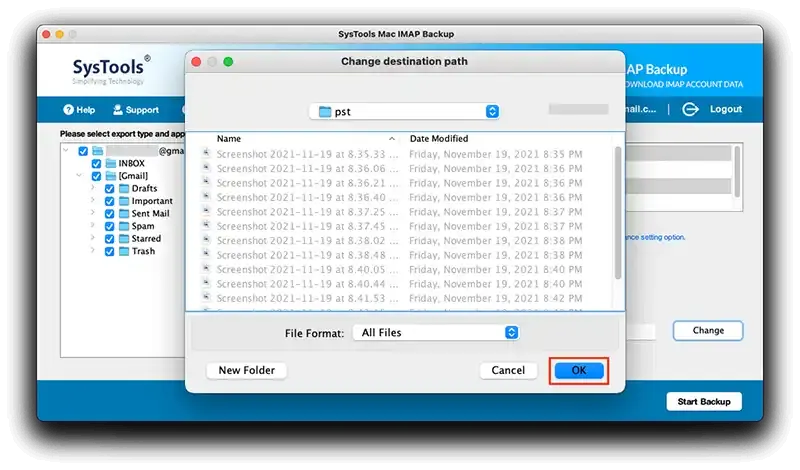Expand the Spam tree node
The width and height of the screenshot is (800, 470).
pyautogui.click(x=92, y=226)
